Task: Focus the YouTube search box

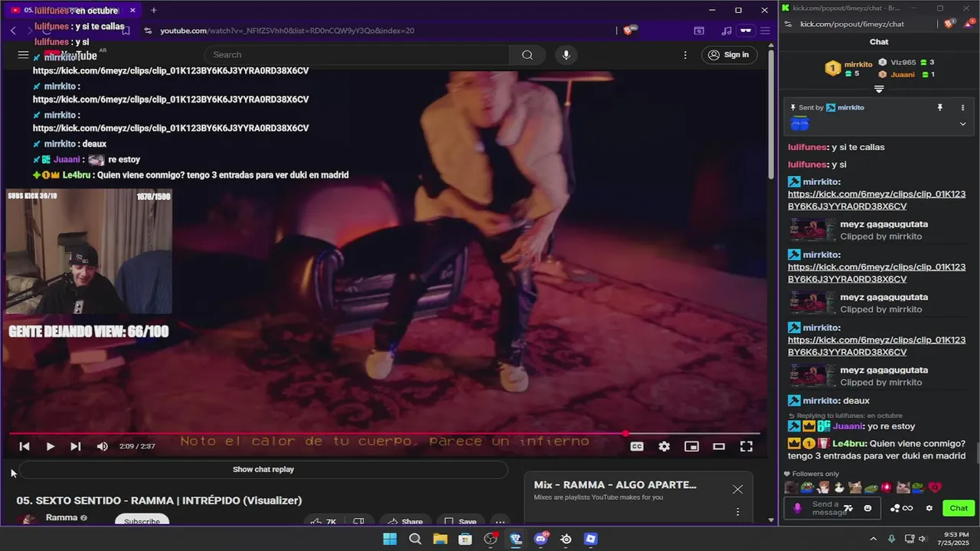Action: point(358,55)
